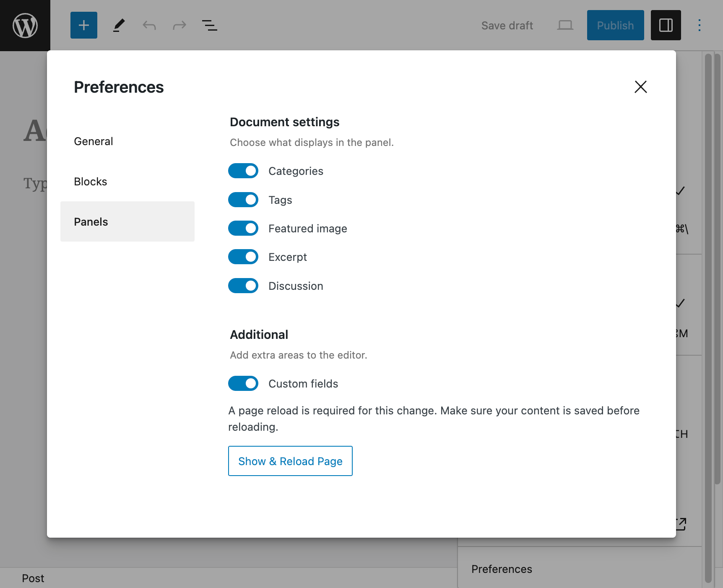
Task: Redo the last action
Action: coord(179,25)
